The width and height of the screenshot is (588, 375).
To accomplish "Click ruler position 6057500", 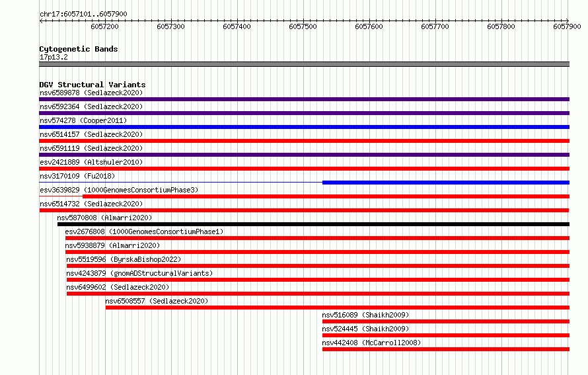I will [x=303, y=26].
